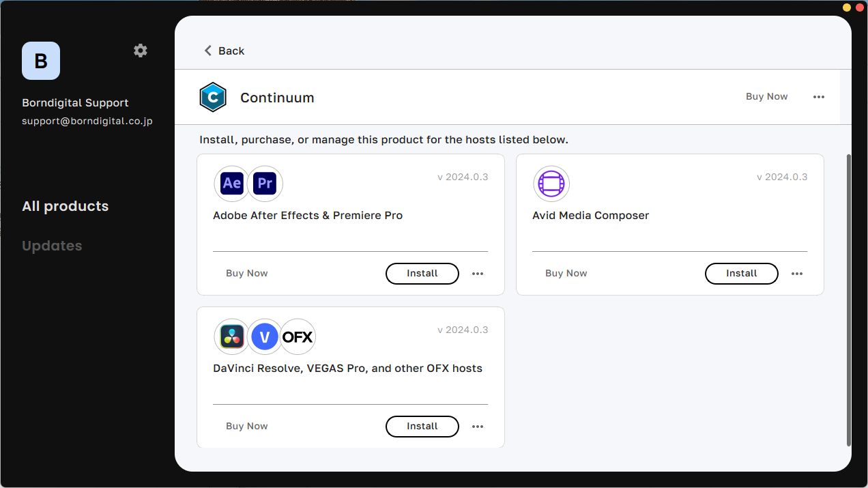This screenshot has height=488, width=868.
Task: Click the OFX host icon
Action: [x=298, y=336]
